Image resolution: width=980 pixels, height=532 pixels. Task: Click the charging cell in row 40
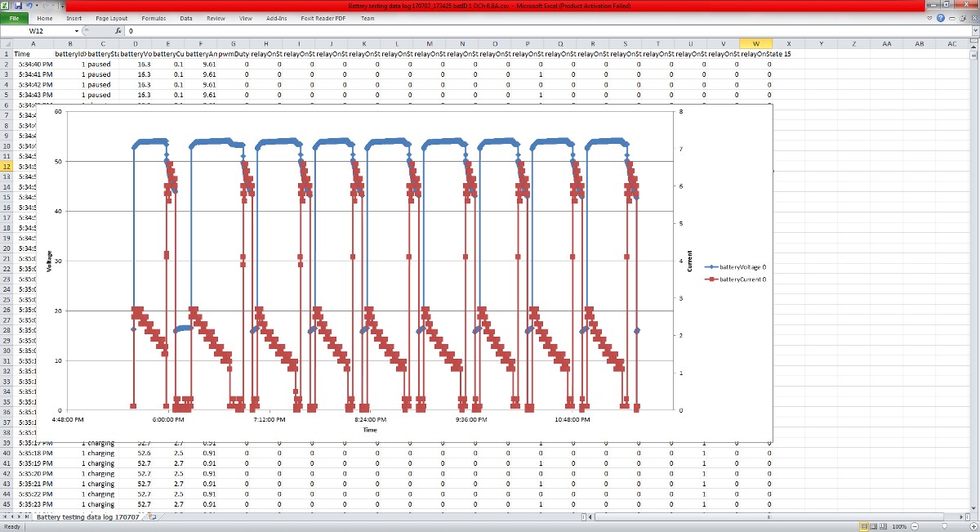[101, 453]
